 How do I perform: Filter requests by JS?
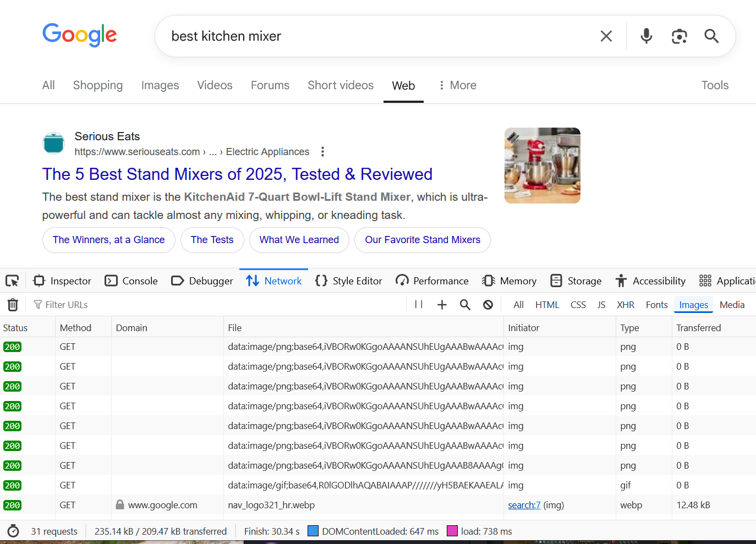pyautogui.click(x=601, y=305)
